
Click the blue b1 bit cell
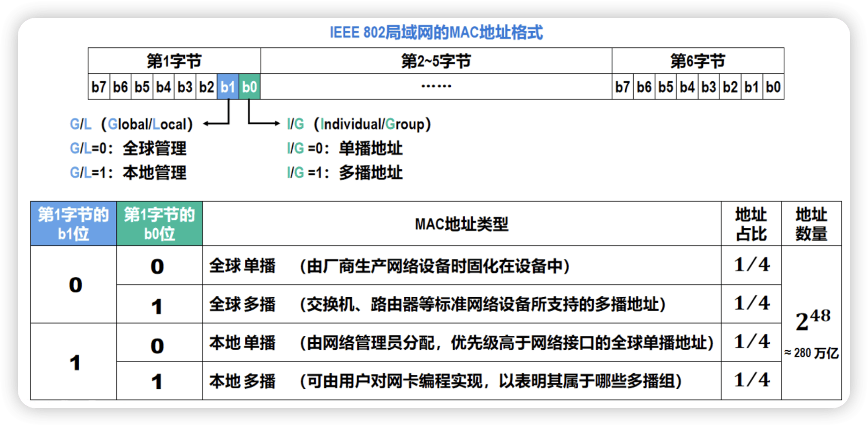click(x=228, y=87)
